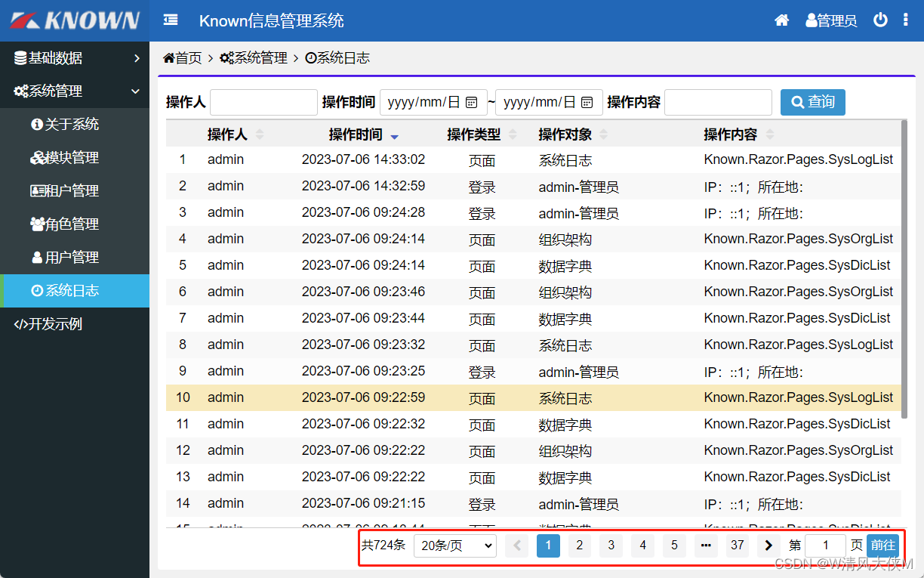Click 系统日志 breadcrumb
This screenshot has width=924, height=578.
tap(337, 58)
